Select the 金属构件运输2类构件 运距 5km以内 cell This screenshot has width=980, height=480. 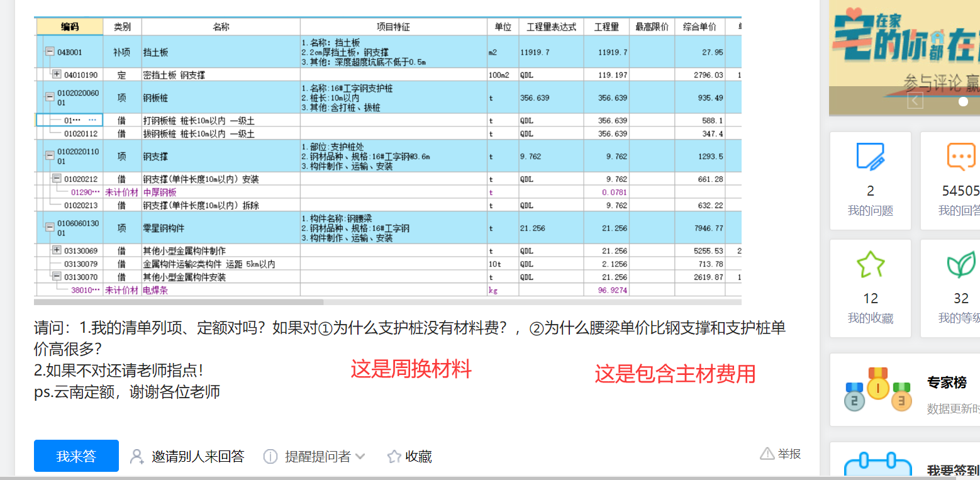click(221, 264)
